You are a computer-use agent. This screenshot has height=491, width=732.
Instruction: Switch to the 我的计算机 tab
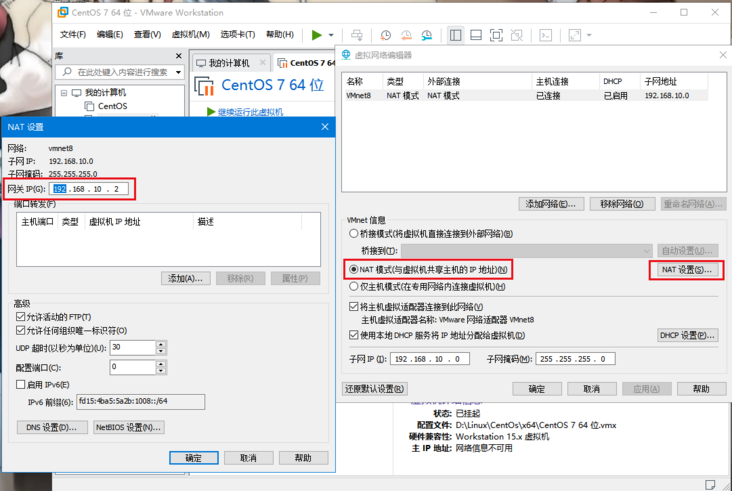(x=229, y=63)
